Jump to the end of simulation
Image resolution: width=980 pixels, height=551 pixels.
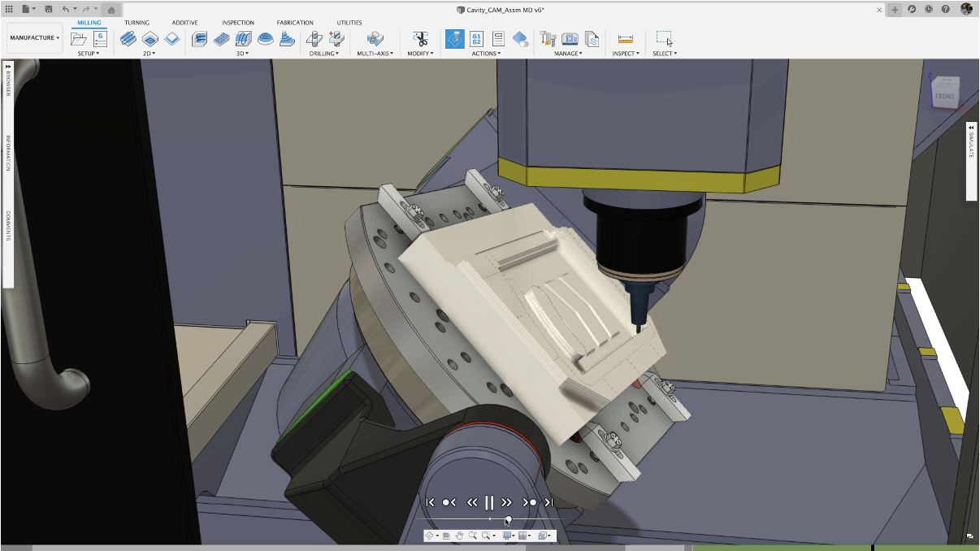tap(549, 502)
